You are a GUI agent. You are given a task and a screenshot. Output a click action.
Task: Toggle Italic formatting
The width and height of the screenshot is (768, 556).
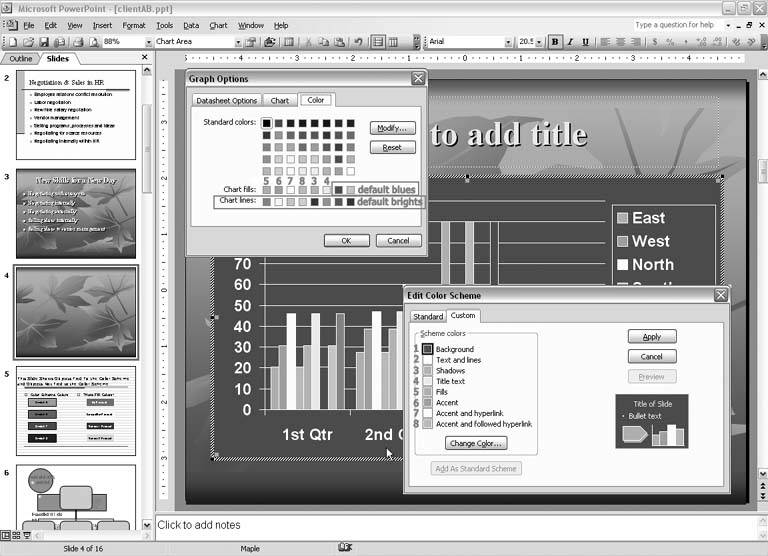570,42
